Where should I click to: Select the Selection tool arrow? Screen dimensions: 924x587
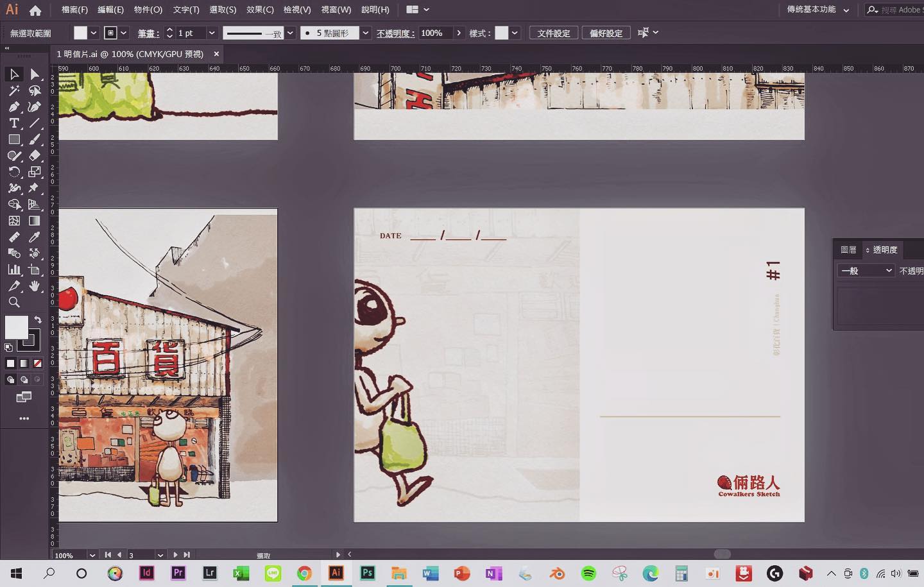click(14, 74)
